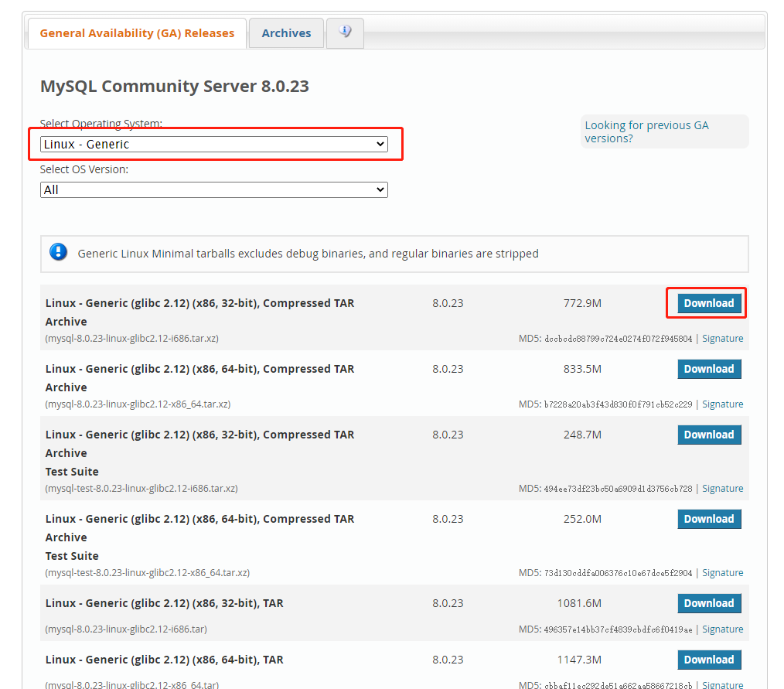Click the MD5 value 496357e14bb37cf4839cbdfc6f0419ae

point(618,629)
